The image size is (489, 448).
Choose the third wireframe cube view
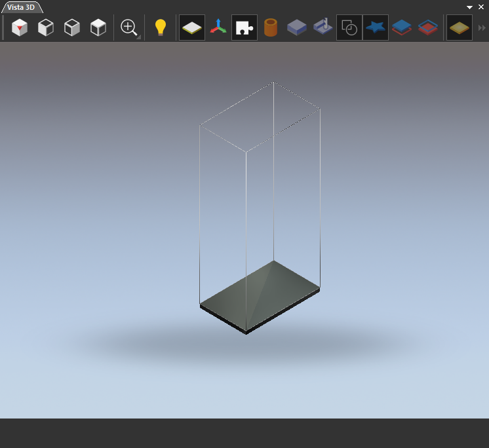click(72, 28)
